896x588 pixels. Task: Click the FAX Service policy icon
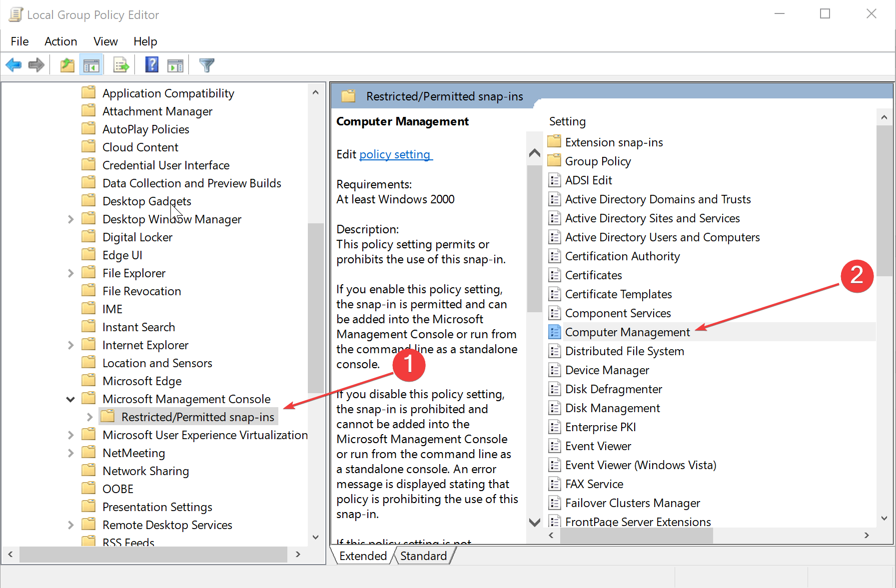tap(554, 484)
